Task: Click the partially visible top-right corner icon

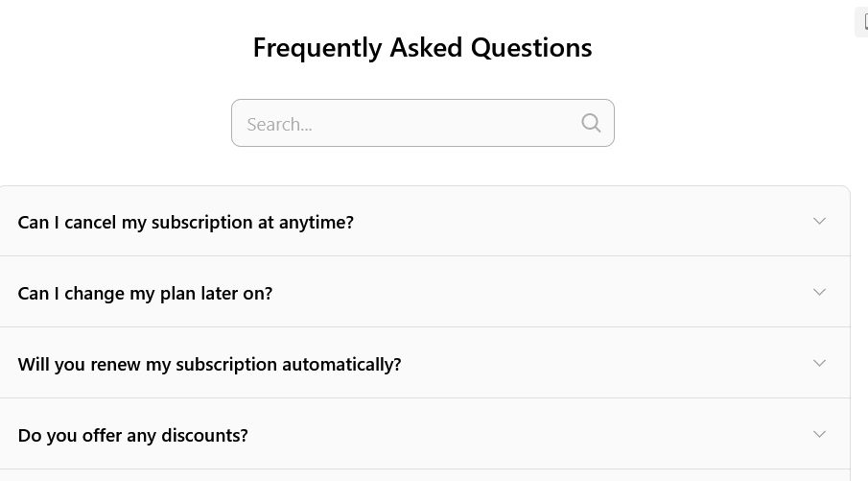Action: coord(862,22)
